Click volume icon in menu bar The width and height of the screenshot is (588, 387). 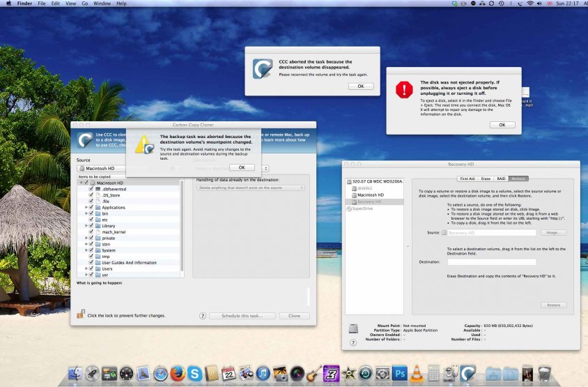[x=539, y=3]
